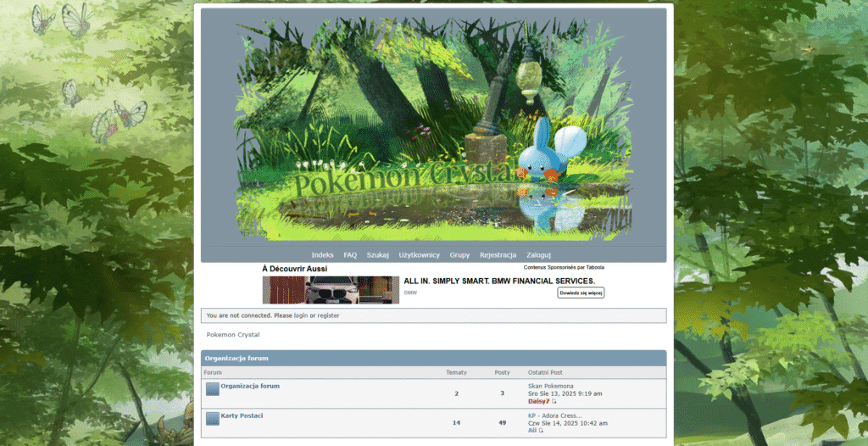Click the À Découvrir Aussi heading
This screenshot has height=446, width=868.
pos(294,269)
